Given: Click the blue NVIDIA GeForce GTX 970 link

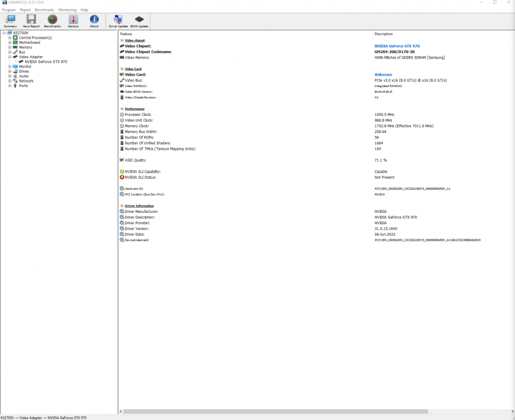Looking at the screenshot, I should pos(397,46).
